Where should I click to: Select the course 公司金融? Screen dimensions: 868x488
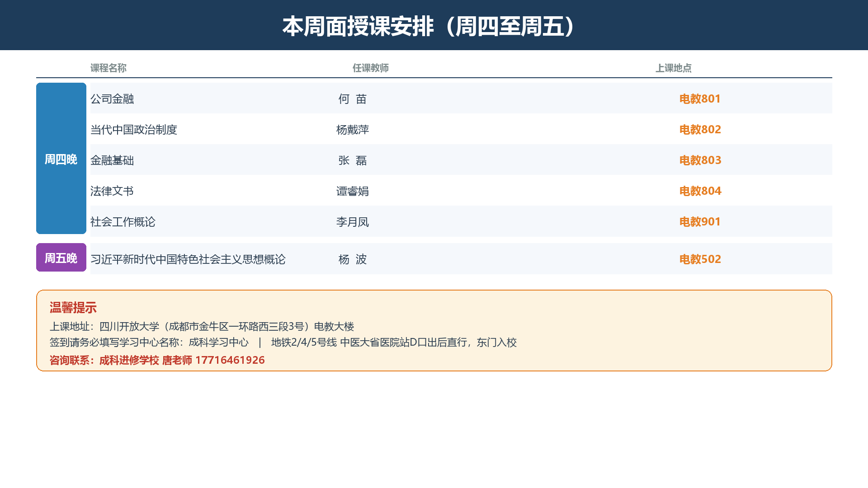(112, 99)
